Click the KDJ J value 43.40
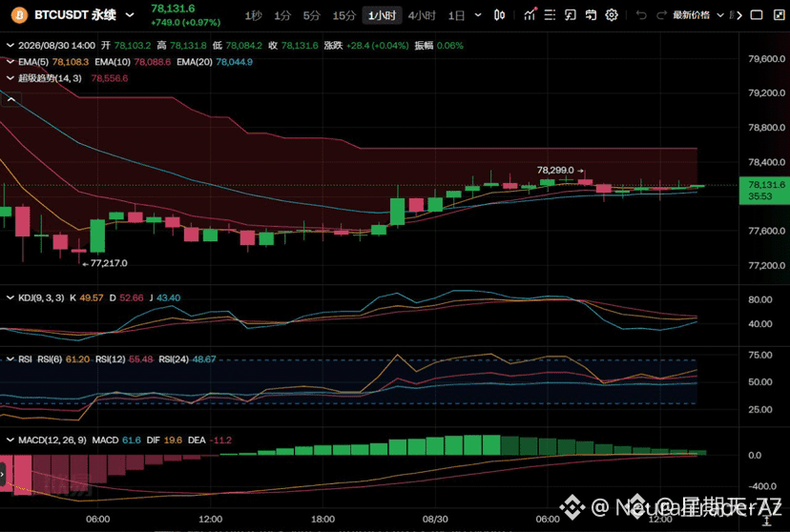The height and width of the screenshot is (532, 790). (168, 298)
